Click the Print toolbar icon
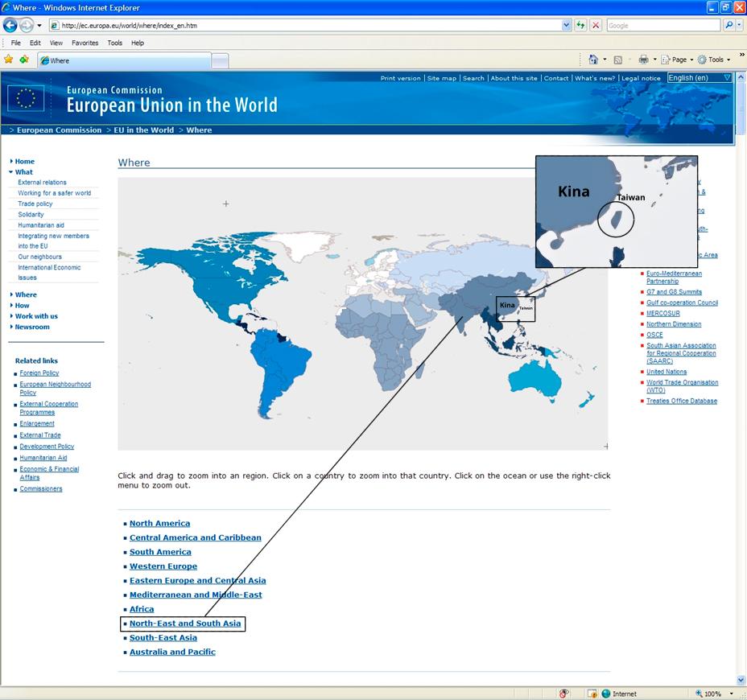This screenshot has height=700, width=747. click(644, 60)
